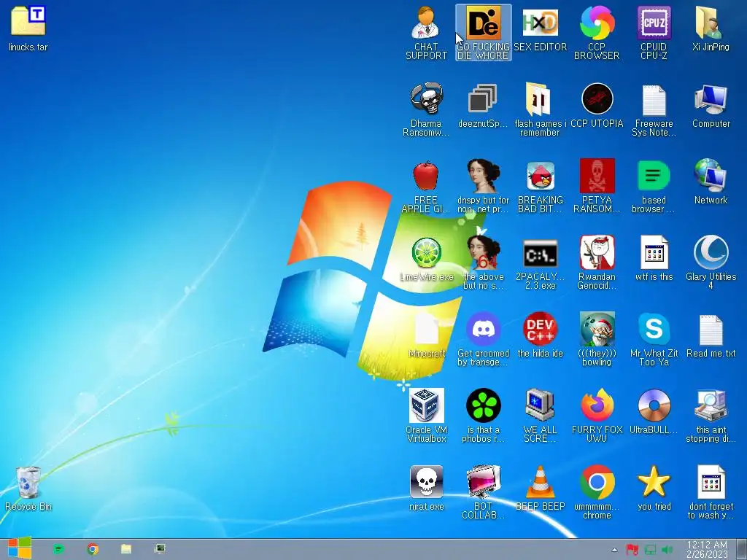Select the CHAT SUPPORT desktop shortcut
Screen dimensions: 747x560
pyautogui.click(x=426, y=23)
